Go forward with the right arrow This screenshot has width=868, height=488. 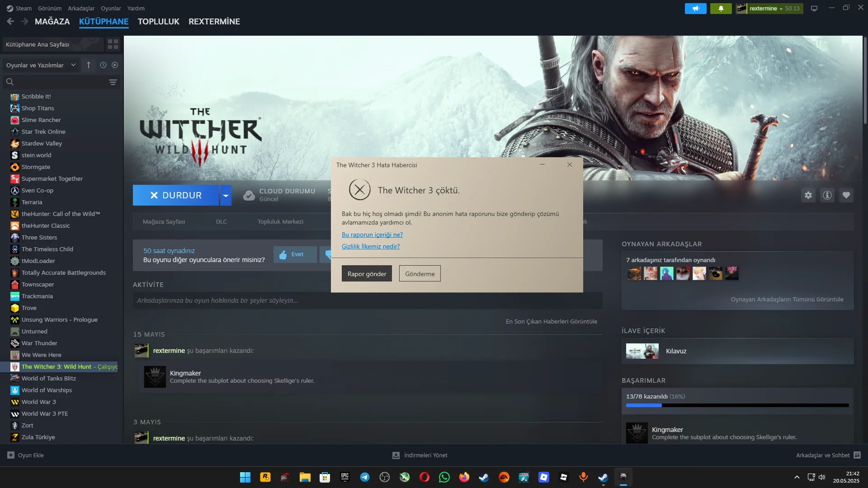(25, 21)
